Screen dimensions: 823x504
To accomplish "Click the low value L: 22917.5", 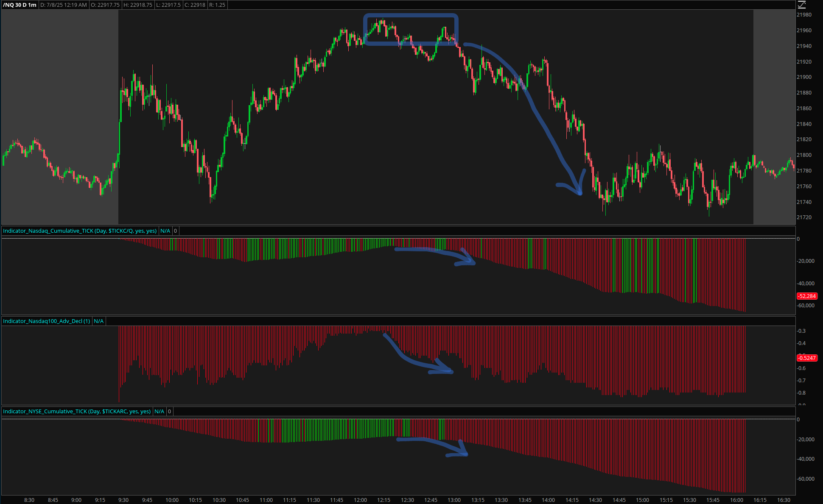I will 168,5.
